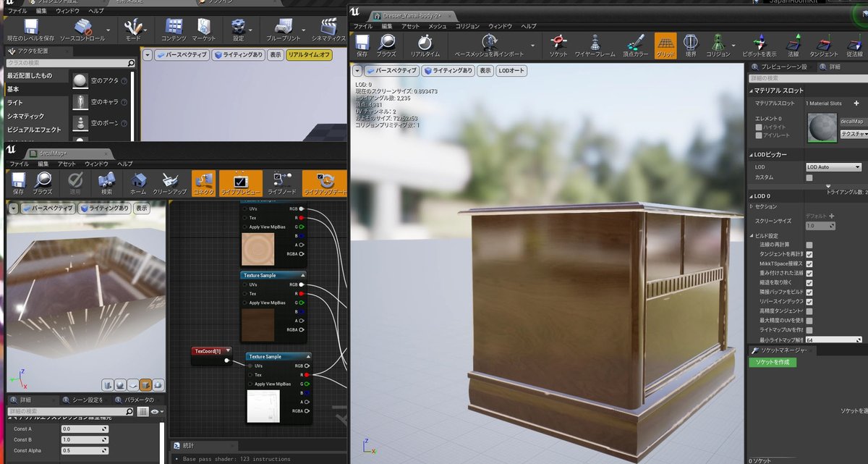The image size is (868, 464).
Task: Disable the MikkTSpace tangent checkbox
Action: tap(809, 264)
